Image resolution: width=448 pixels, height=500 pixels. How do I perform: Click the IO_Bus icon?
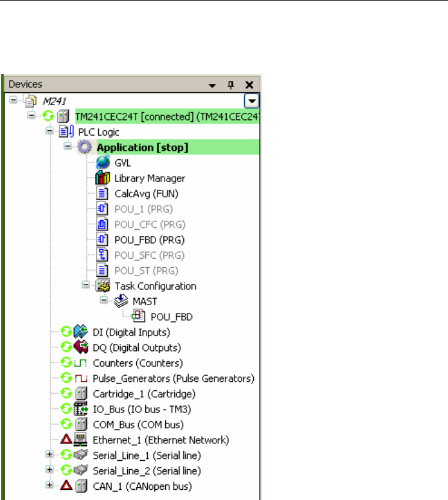click(81, 409)
